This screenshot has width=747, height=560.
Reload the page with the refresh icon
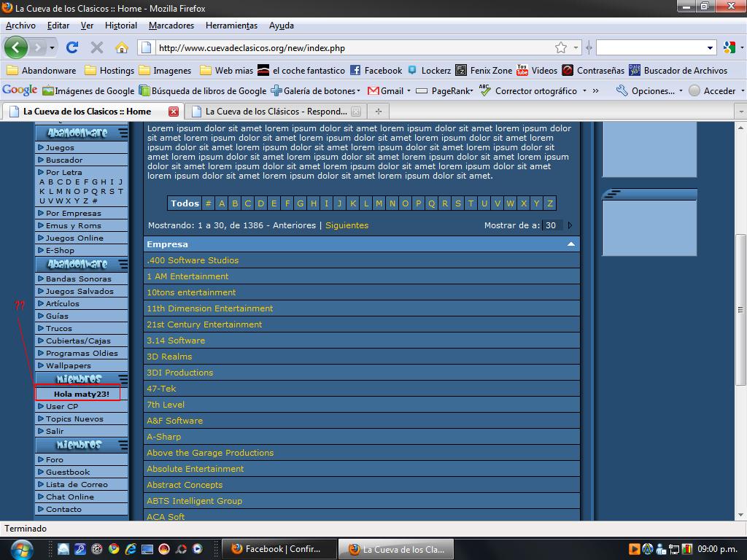tap(71, 47)
